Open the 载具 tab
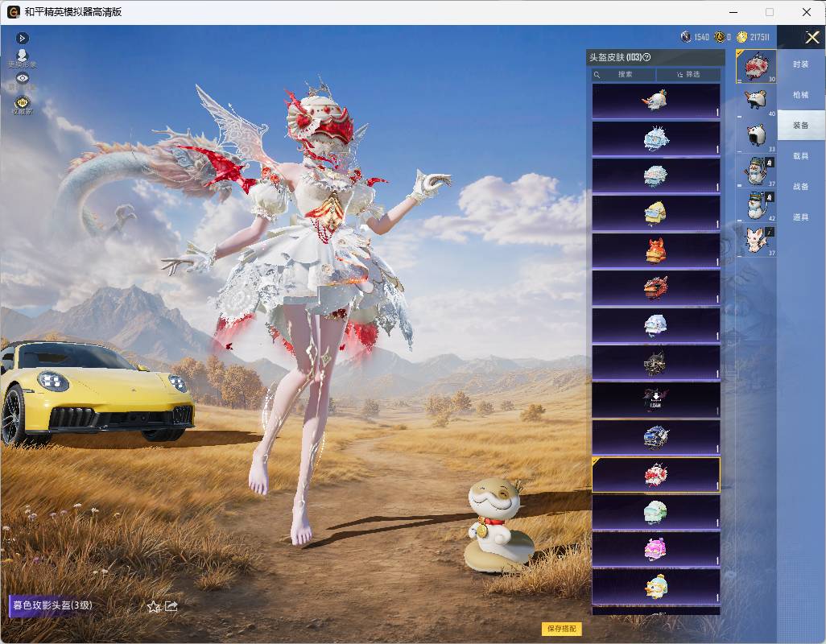826x644 pixels. 801,156
